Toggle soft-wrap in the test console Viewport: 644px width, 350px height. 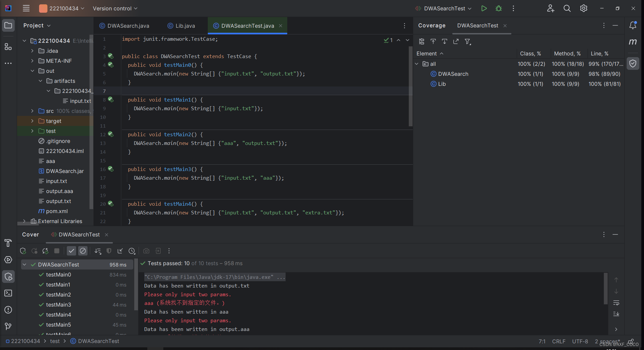(616, 303)
